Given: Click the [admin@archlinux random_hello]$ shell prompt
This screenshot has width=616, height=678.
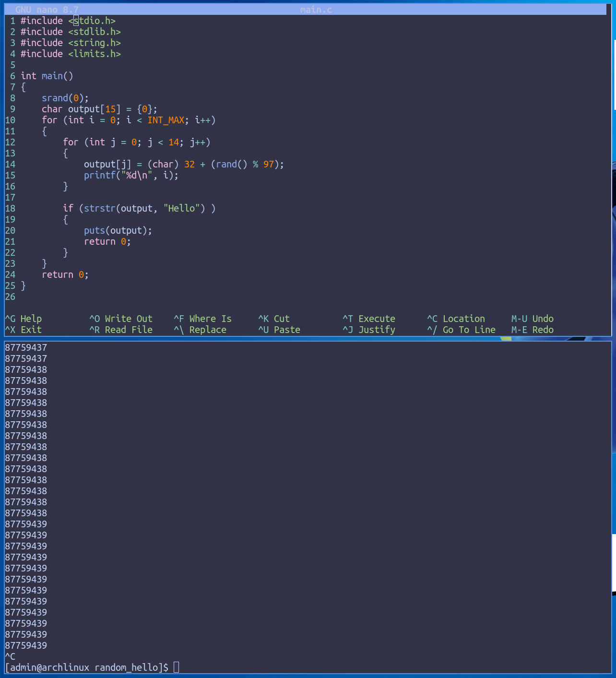Looking at the screenshot, I should (x=87, y=667).
